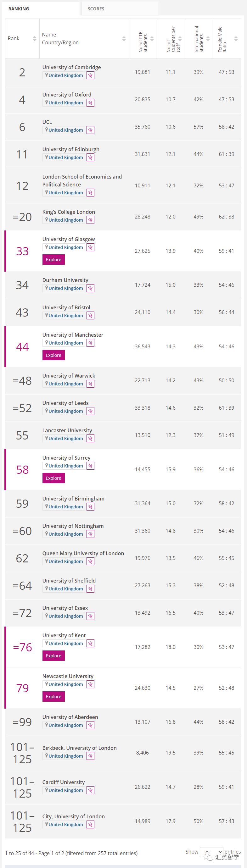Toggle sorting on No. of FTE Students column
Image resolution: width=247 pixels, height=868 pixels.
coord(152,38)
